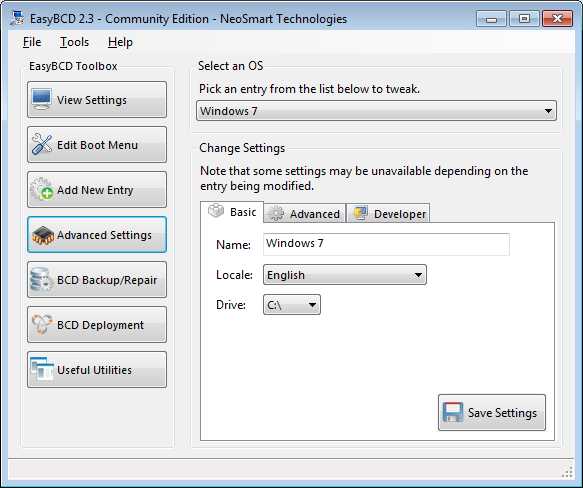Expand the Windows 7 OS entry dropdown

(x=376, y=110)
